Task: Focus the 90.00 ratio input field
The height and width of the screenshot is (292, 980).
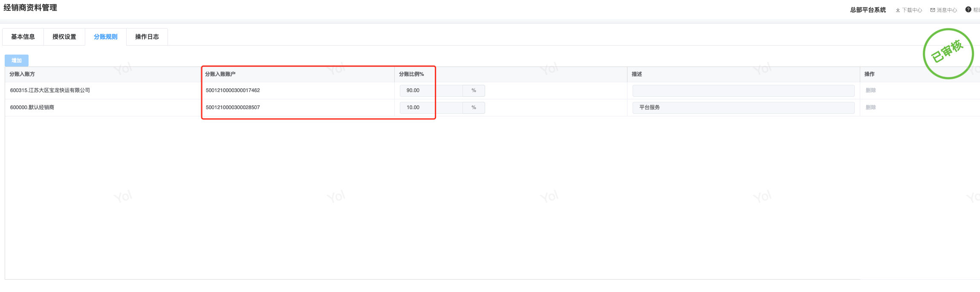Action: point(431,91)
